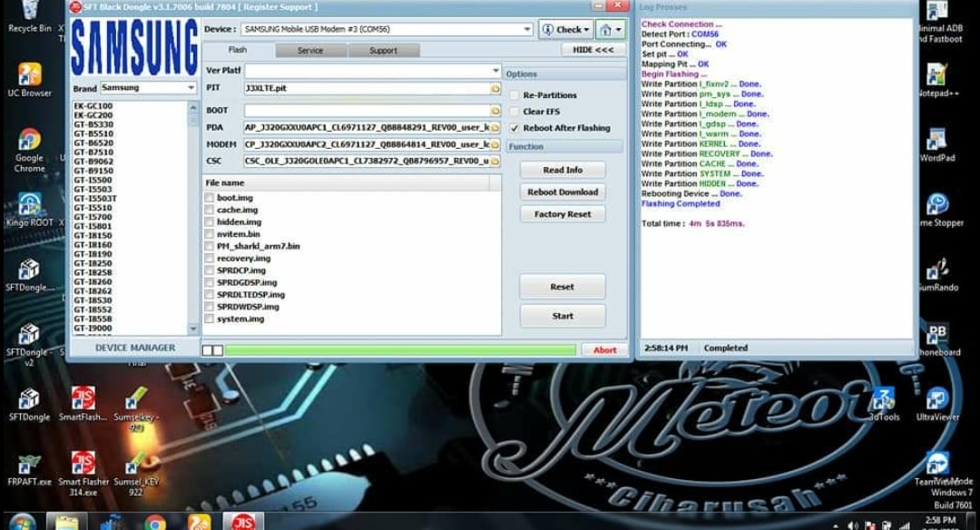Open the Kingo ROOT desktop shortcut

[x=29, y=210]
